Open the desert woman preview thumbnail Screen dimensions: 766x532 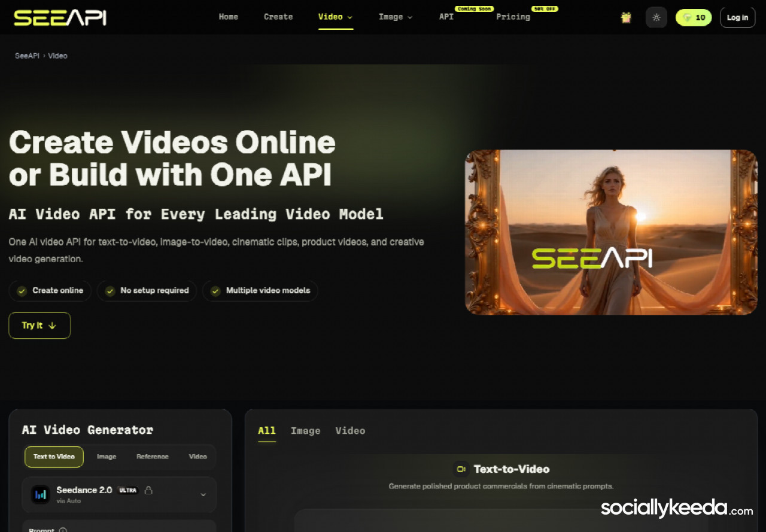coord(611,232)
